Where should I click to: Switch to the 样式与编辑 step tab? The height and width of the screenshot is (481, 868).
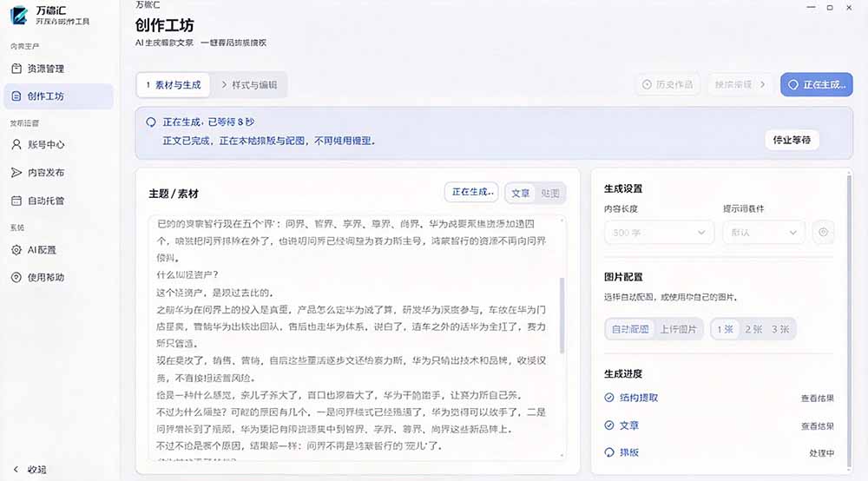[249, 85]
